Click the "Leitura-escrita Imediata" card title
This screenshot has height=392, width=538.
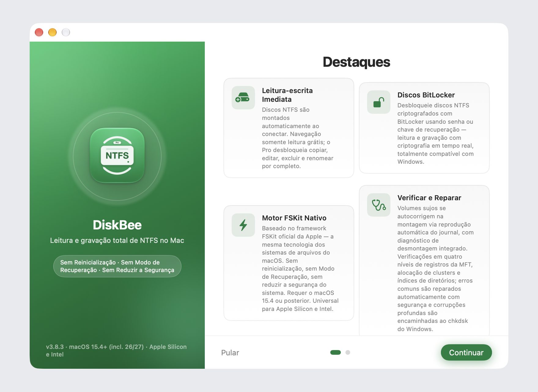pyautogui.click(x=287, y=95)
